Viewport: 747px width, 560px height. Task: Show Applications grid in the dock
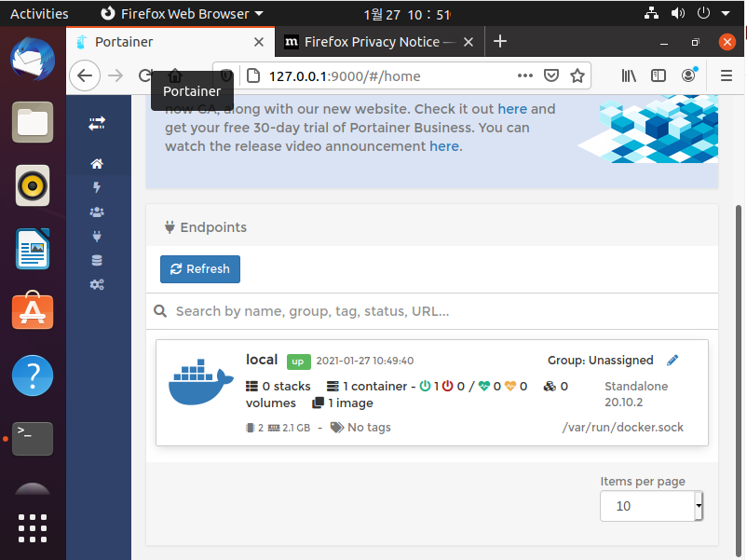tap(33, 528)
